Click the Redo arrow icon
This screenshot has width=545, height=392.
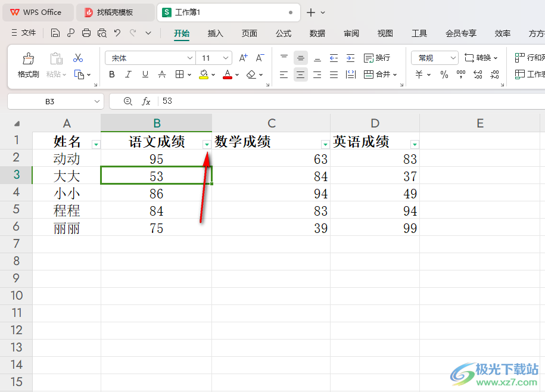tap(133, 33)
